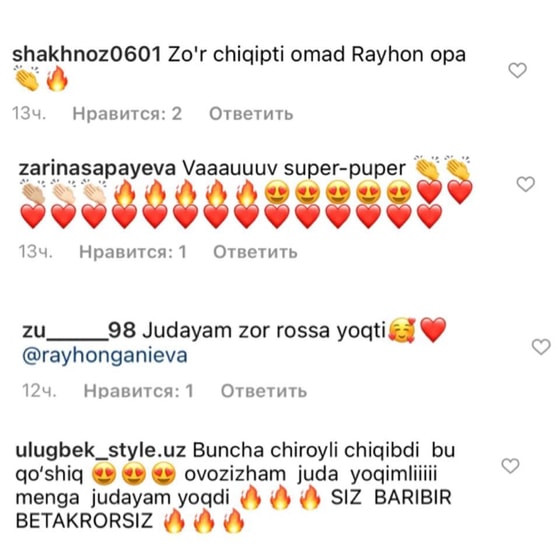The height and width of the screenshot is (560, 560).
Task: Open zarinasapayeva profile from username
Action: pos(97,169)
